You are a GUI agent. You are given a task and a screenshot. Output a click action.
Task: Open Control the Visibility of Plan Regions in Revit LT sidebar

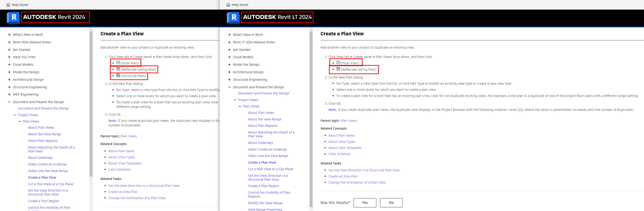[269, 195]
